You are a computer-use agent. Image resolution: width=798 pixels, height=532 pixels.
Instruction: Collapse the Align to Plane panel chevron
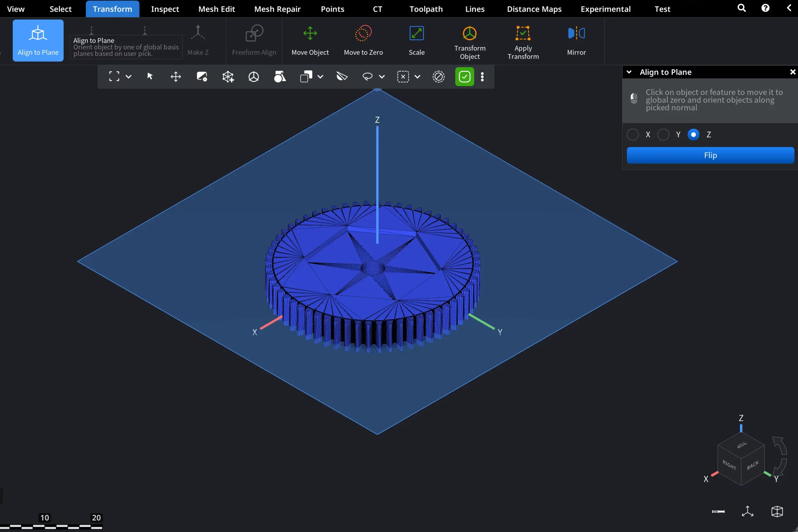click(629, 72)
